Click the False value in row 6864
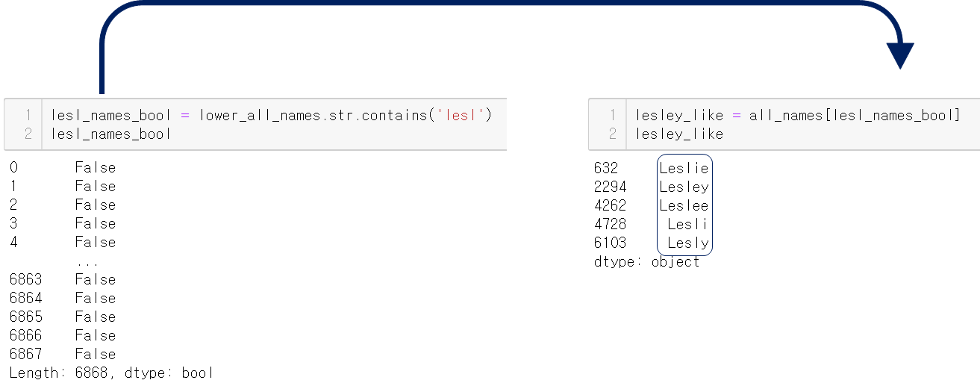The width and height of the screenshot is (980, 386). (96, 298)
